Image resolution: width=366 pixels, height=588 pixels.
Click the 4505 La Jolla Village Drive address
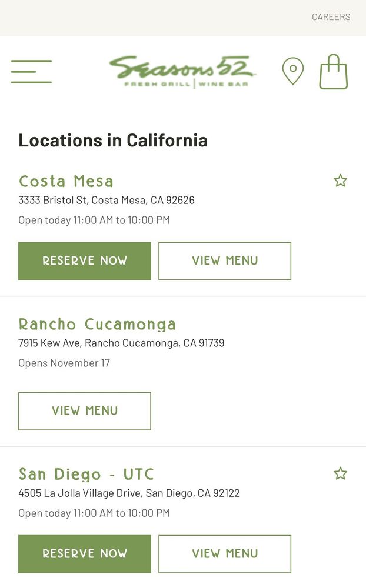(x=129, y=493)
